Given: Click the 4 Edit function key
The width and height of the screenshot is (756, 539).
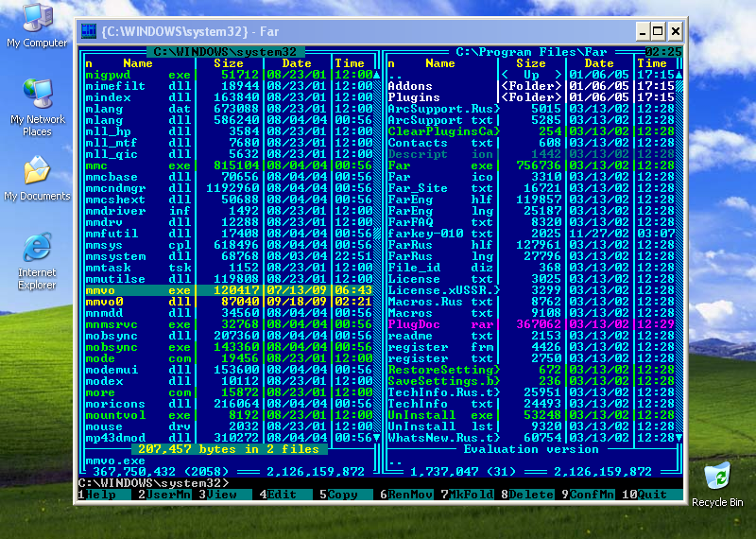Looking at the screenshot, I should [285, 495].
